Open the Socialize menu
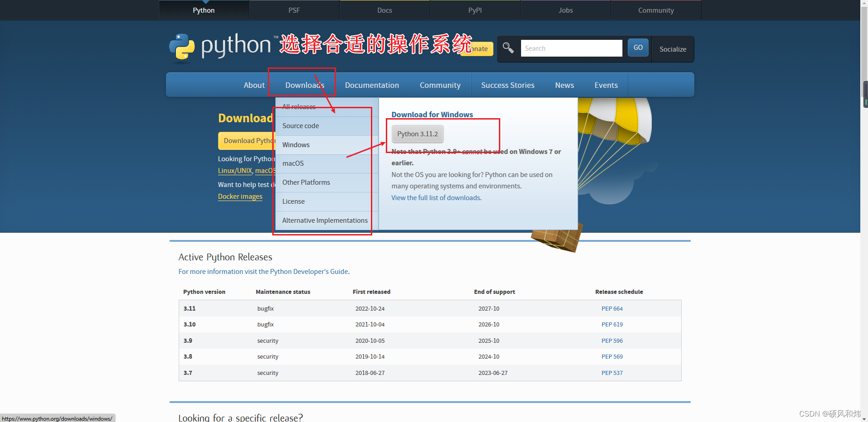Image resolution: width=868 pixels, height=422 pixels. tap(673, 49)
